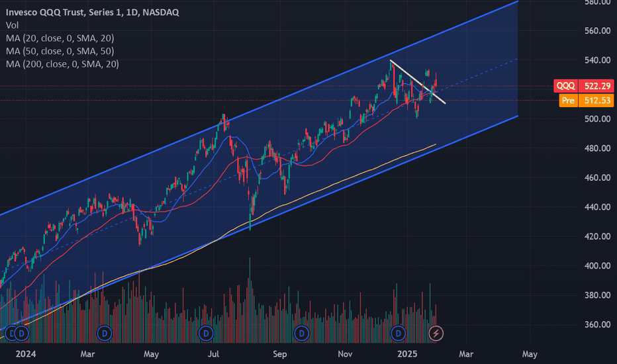
Task: Click the MA 200 indicator legend entry
Action: (x=62, y=64)
